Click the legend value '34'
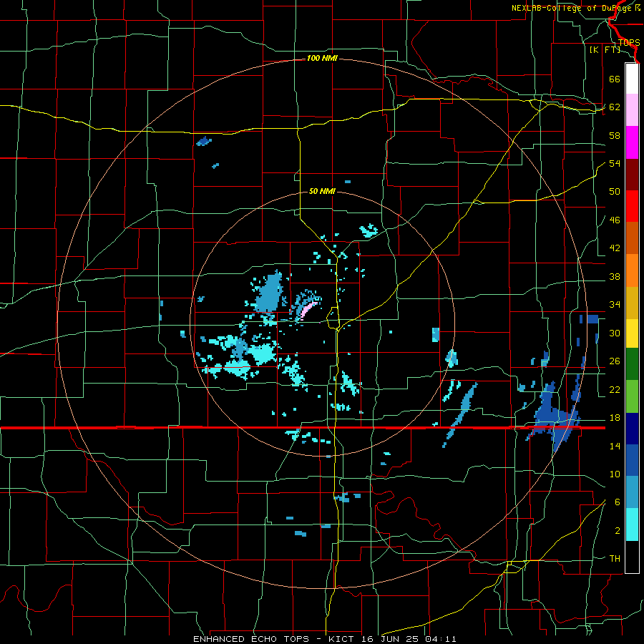The height and width of the screenshot is (644, 644). 615,305
